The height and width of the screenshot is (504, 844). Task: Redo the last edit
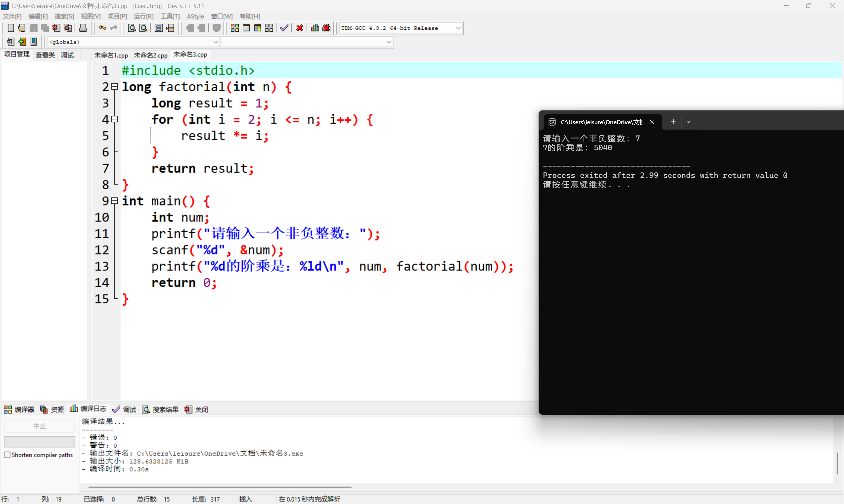[113, 28]
